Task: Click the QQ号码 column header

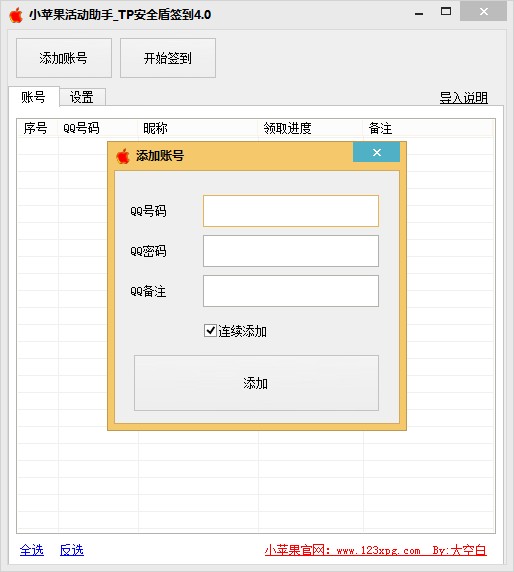Action: 98,128
